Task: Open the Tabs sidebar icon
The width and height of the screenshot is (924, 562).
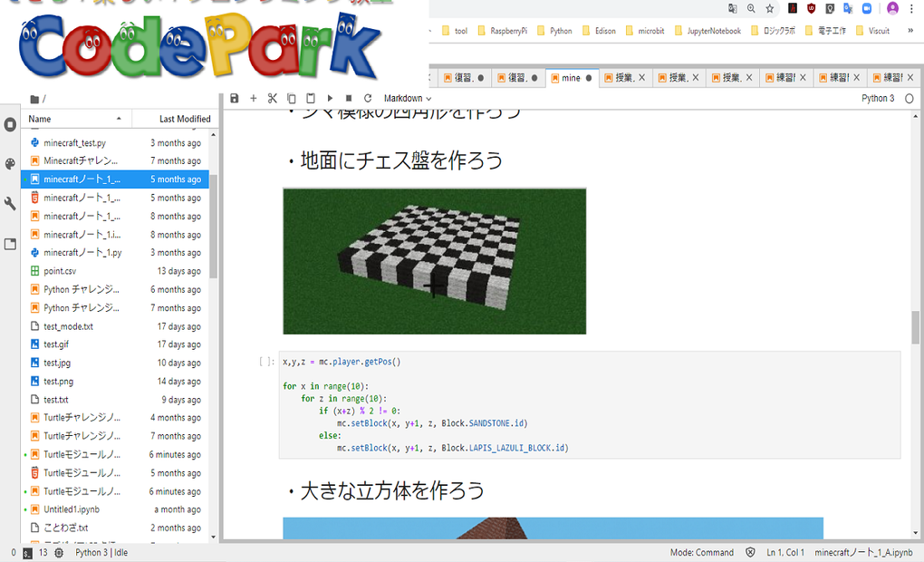Action: click(10, 244)
